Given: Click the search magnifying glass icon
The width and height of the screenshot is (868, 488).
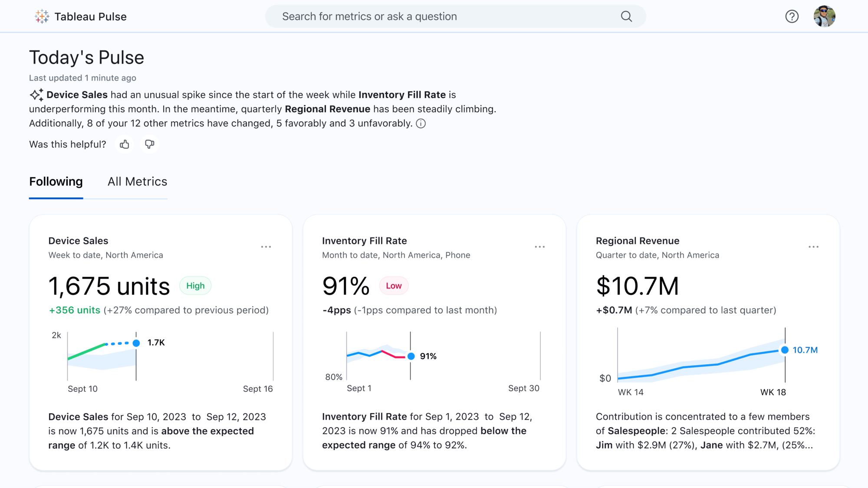Looking at the screenshot, I should pos(626,16).
